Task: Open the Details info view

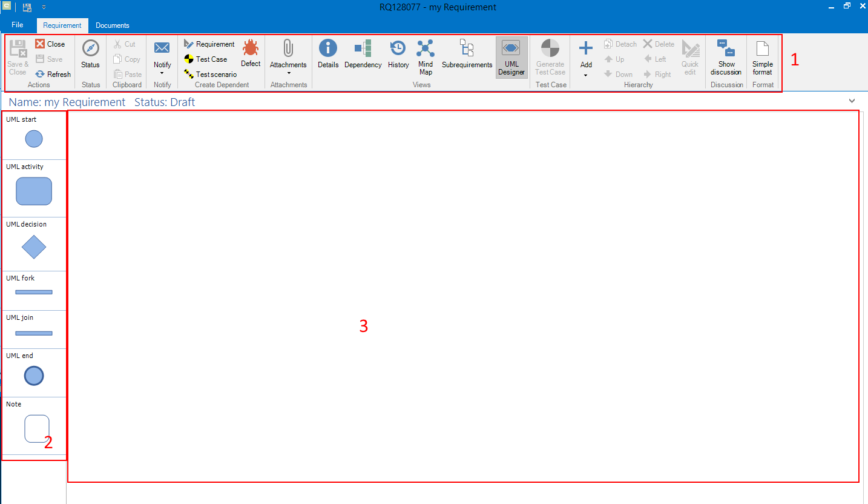Action: (x=328, y=55)
